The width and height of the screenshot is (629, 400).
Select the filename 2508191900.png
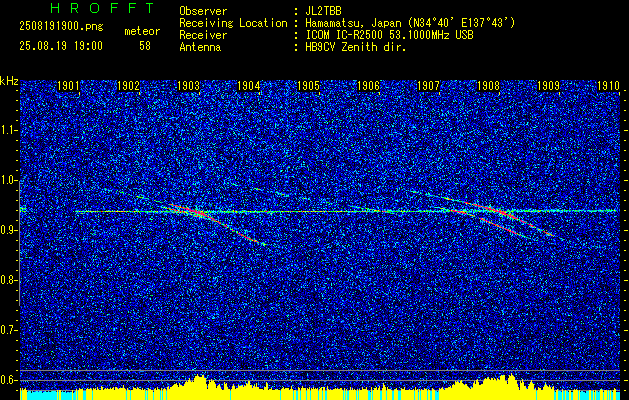61,27
